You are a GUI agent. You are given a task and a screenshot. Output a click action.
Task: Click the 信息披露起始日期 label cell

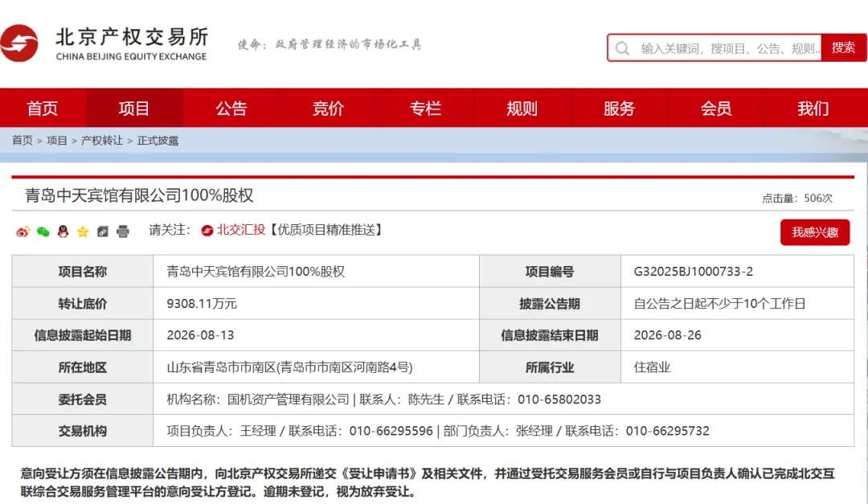tap(83, 335)
